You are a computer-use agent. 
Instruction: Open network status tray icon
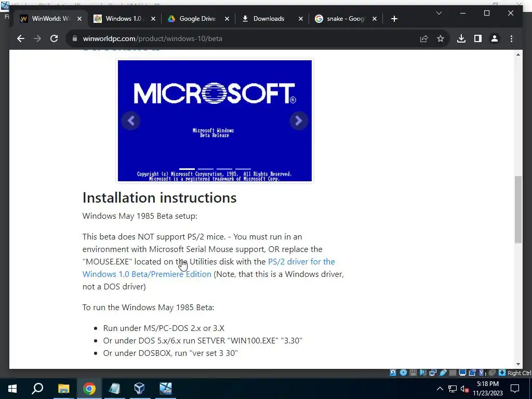pyautogui.click(x=453, y=389)
